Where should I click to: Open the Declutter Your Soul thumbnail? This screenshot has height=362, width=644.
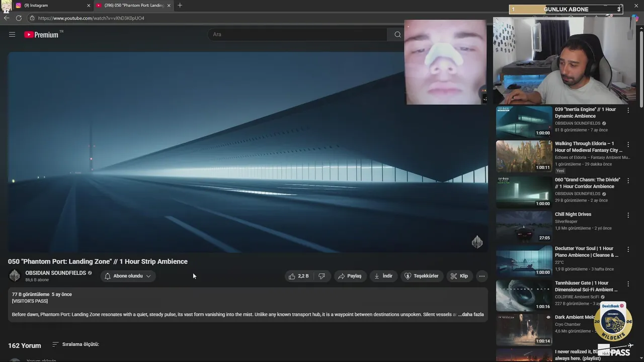[x=524, y=261]
